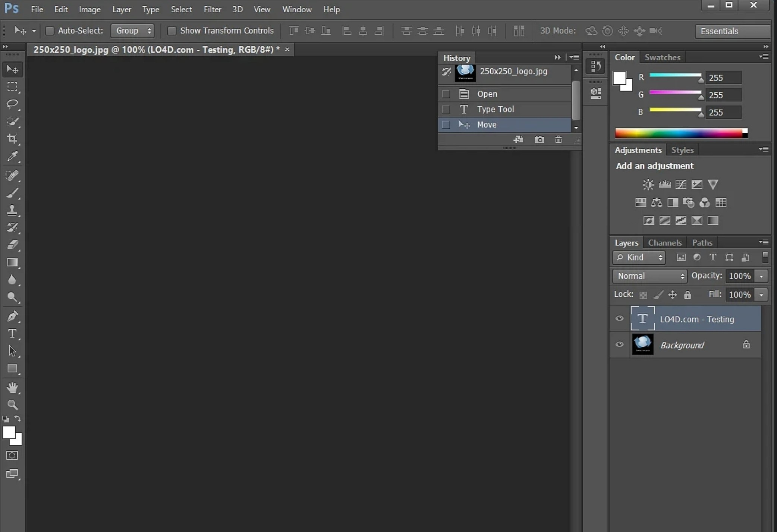
Task: Add Color Balance adjustment
Action: [x=657, y=202]
